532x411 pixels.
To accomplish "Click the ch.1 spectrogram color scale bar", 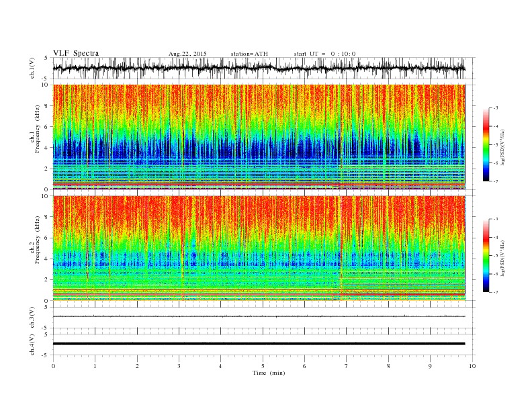I will coord(486,144).
